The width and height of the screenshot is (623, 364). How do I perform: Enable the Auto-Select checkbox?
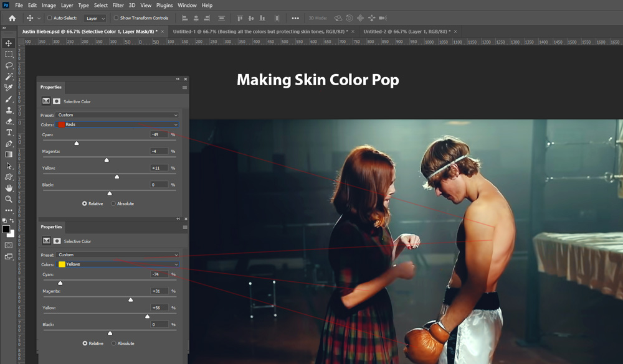coord(50,18)
